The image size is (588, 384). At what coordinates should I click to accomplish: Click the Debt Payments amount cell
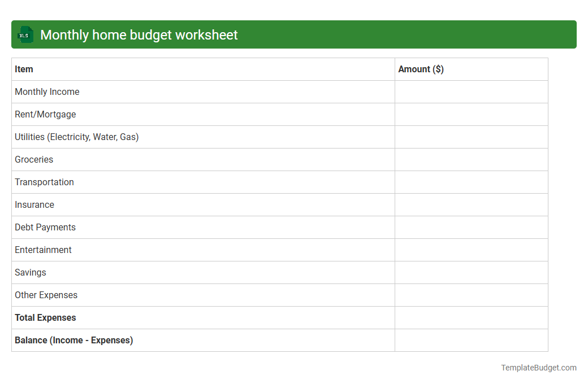[472, 227]
